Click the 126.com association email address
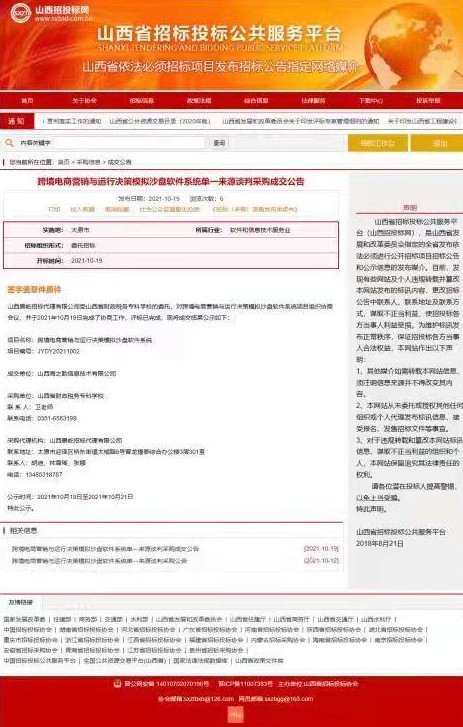 point(208,699)
